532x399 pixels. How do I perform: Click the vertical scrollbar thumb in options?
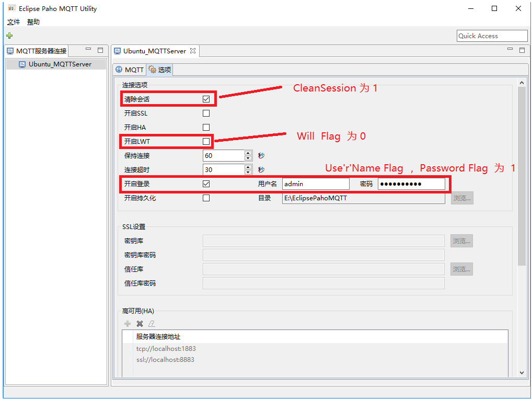click(522, 177)
